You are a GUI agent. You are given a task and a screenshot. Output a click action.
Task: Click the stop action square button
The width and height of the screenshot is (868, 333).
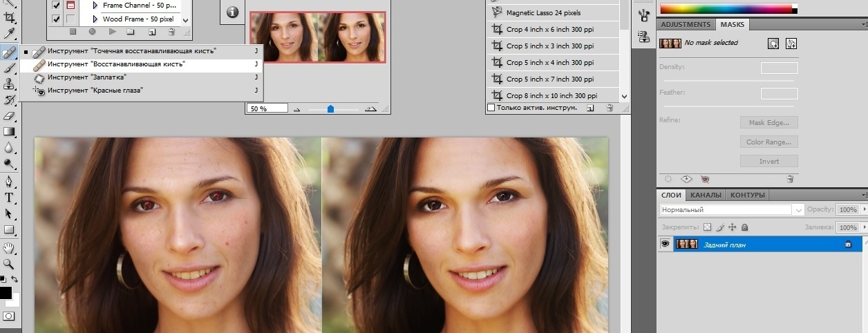(74, 32)
